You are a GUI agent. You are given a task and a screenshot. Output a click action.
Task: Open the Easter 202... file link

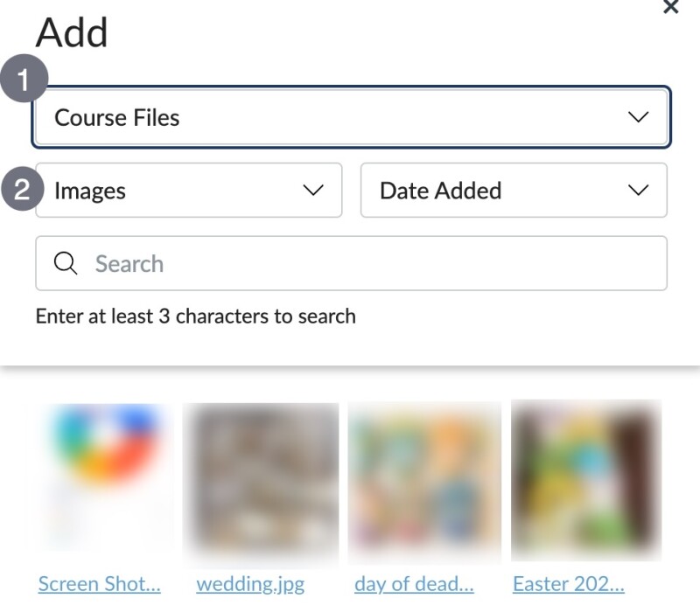pos(569,584)
